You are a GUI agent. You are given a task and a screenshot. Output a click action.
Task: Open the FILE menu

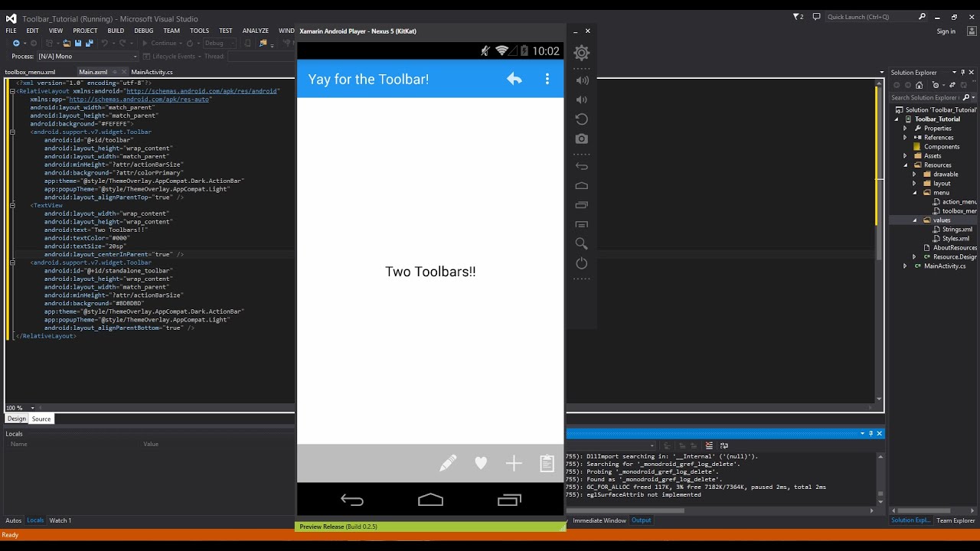pos(11,31)
